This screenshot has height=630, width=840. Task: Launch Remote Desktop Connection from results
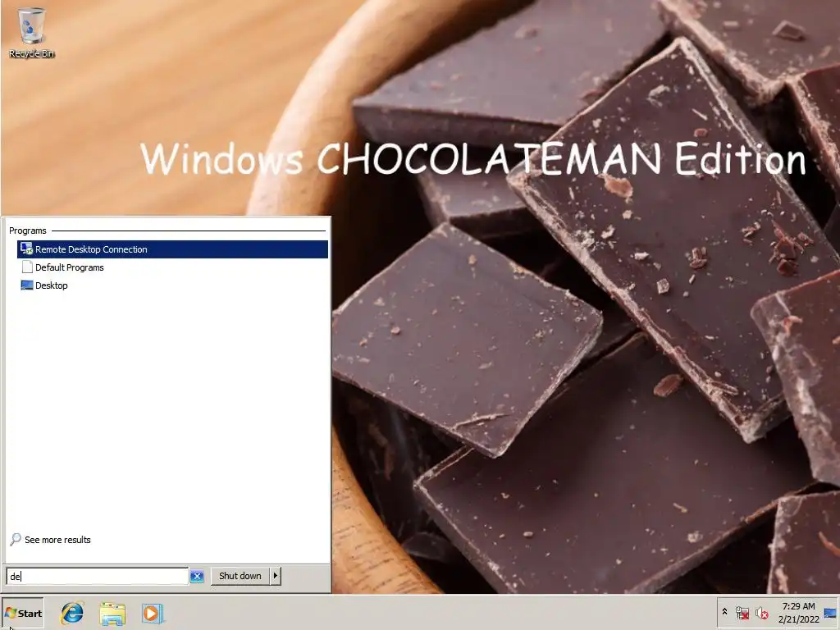(x=172, y=249)
